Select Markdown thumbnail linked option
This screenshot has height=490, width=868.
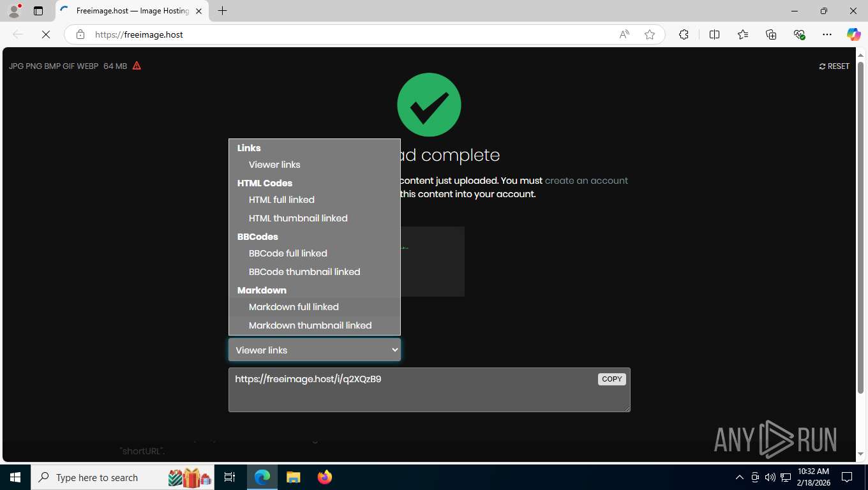point(315,325)
